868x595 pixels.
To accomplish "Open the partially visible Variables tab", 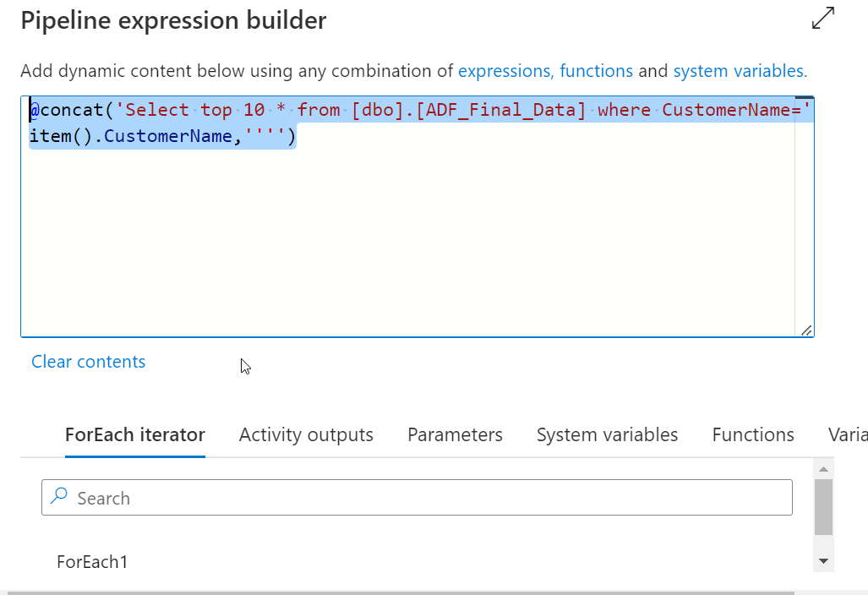I will tap(848, 434).
